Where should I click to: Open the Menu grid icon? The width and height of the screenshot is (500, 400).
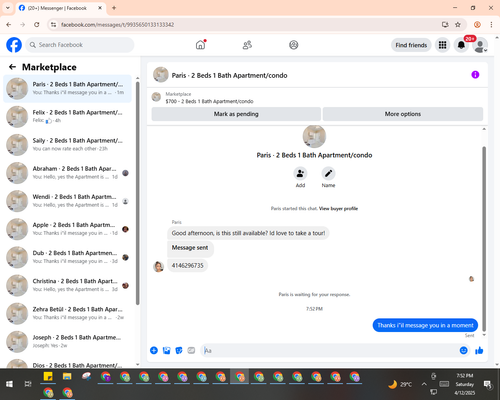442,45
